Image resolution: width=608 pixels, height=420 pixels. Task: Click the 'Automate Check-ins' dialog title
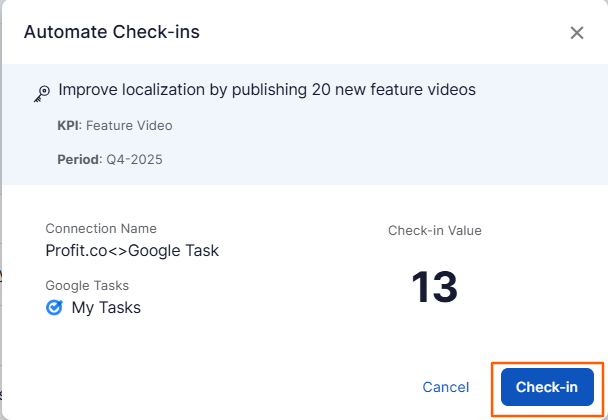[112, 32]
